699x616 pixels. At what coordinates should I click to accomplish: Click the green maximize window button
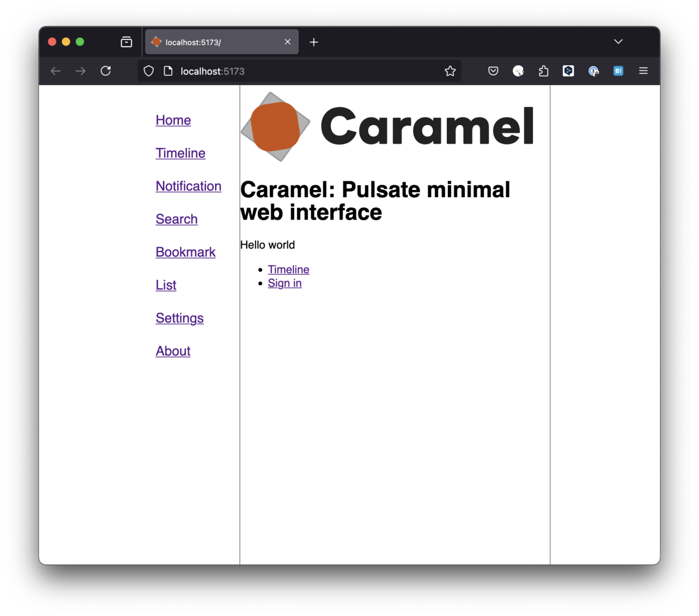80,42
